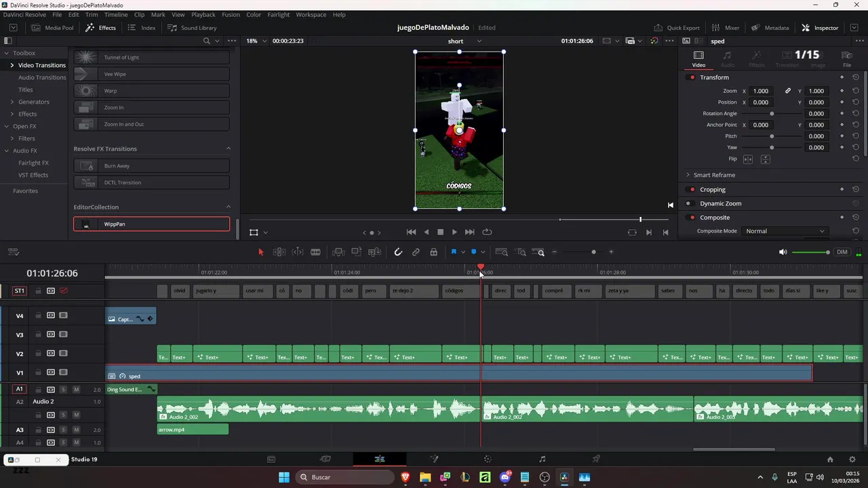Viewport: 868px width, 488px height.
Task: Toggle timeline Snapping magnet icon
Action: click(398, 252)
